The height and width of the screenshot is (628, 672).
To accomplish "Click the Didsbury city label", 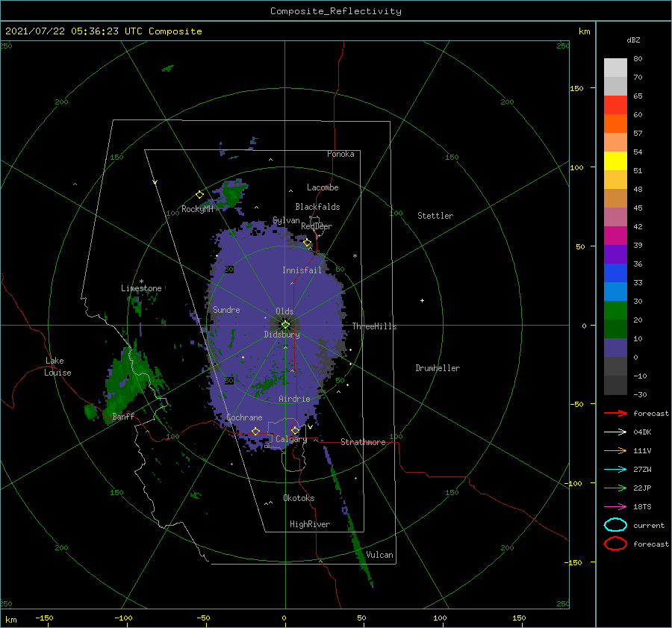I will pos(282,335).
